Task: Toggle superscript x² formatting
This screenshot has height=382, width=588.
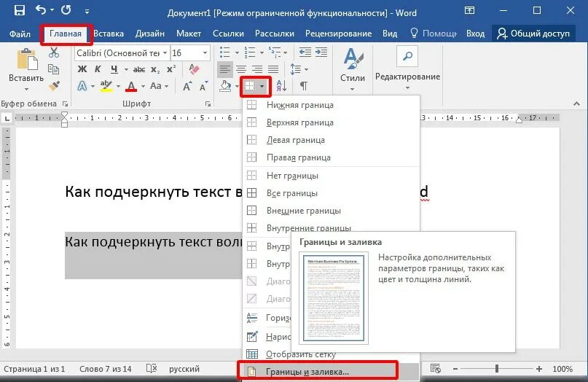Action: click(x=171, y=69)
